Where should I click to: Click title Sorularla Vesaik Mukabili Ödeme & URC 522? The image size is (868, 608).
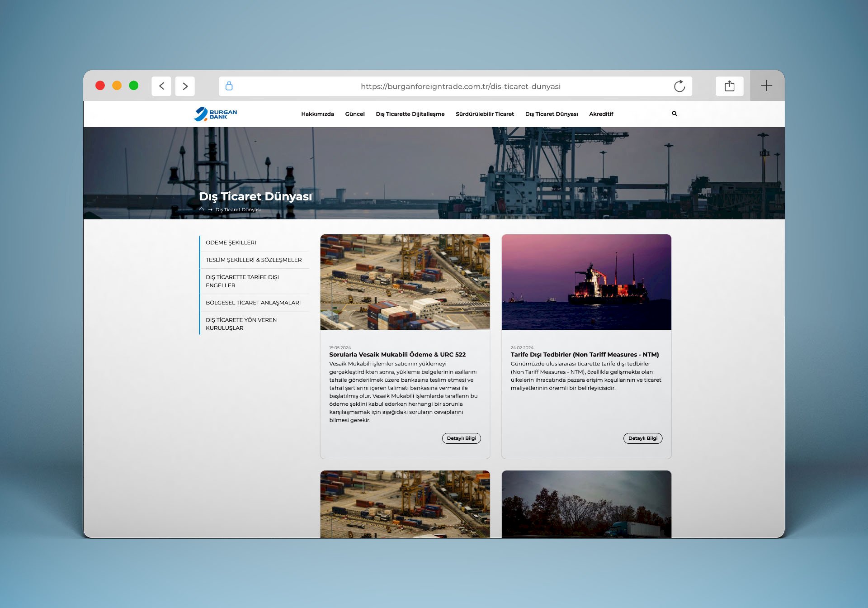coord(397,355)
